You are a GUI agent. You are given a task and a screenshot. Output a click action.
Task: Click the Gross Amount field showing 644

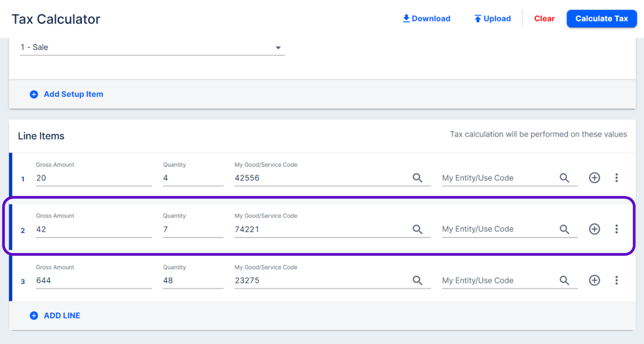pos(93,281)
